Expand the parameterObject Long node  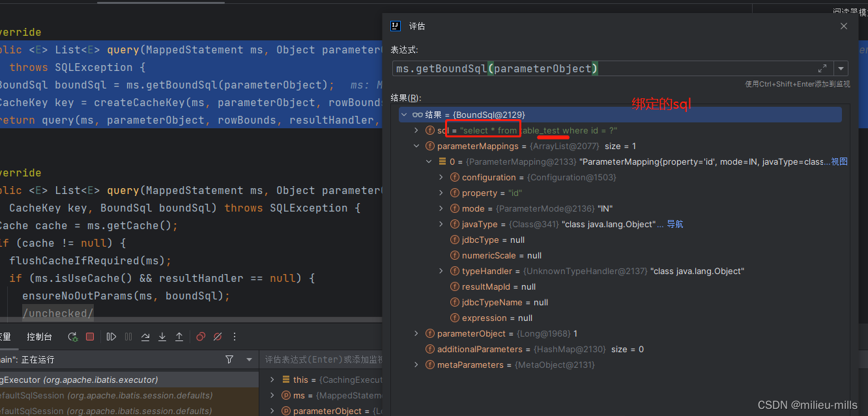click(416, 333)
